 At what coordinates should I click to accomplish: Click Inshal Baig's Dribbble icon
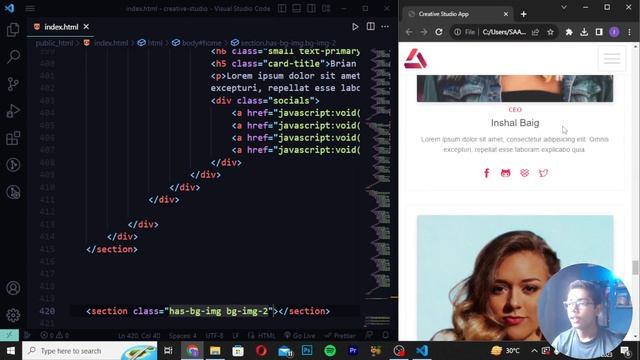(524, 173)
